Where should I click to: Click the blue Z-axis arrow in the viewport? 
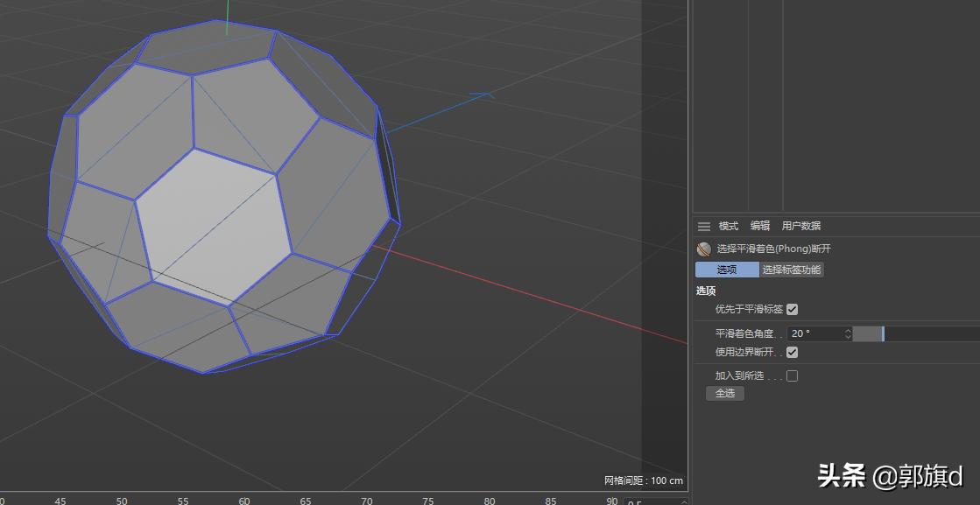coord(480,94)
